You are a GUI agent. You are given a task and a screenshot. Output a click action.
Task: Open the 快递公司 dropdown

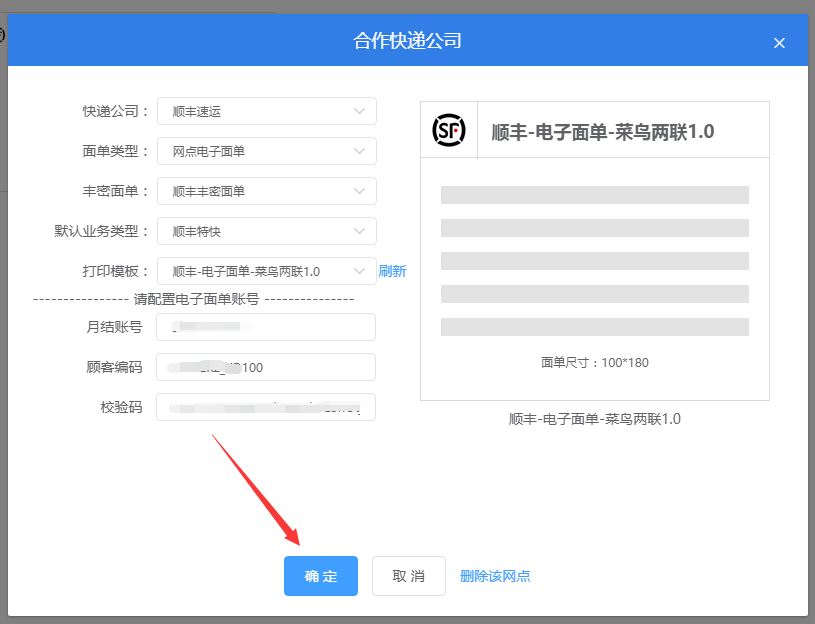coord(266,111)
